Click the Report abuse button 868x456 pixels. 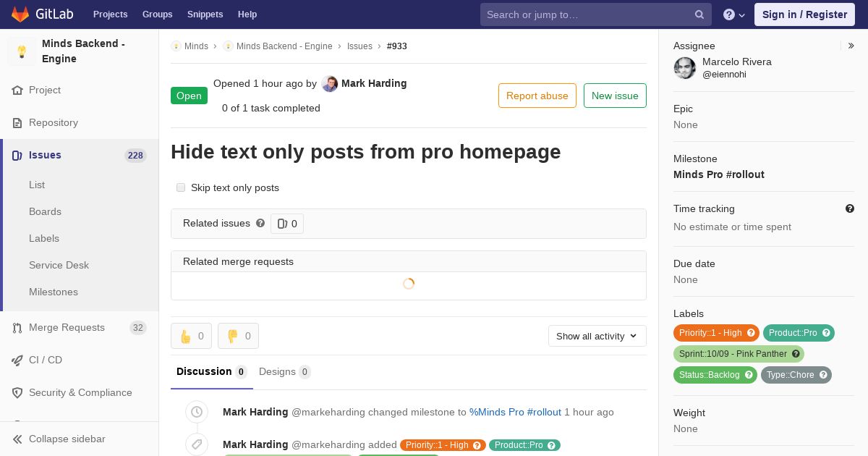click(537, 96)
